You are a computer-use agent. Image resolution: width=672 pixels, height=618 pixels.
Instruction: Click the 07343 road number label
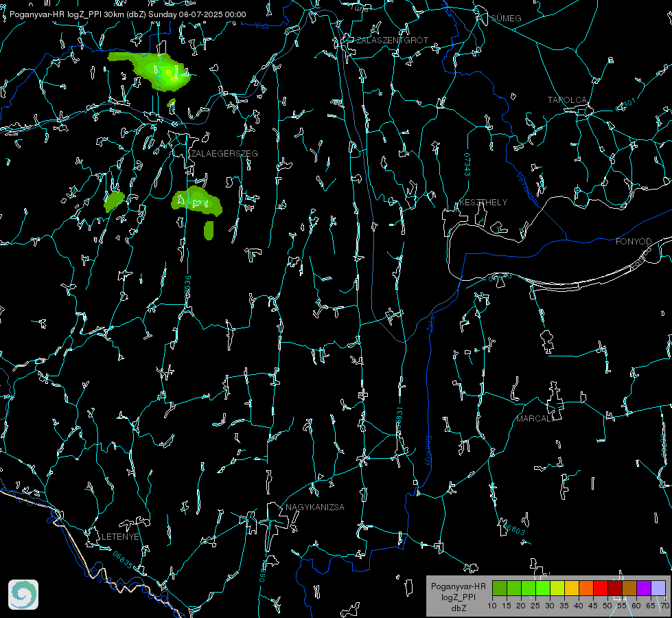click(x=467, y=165)
